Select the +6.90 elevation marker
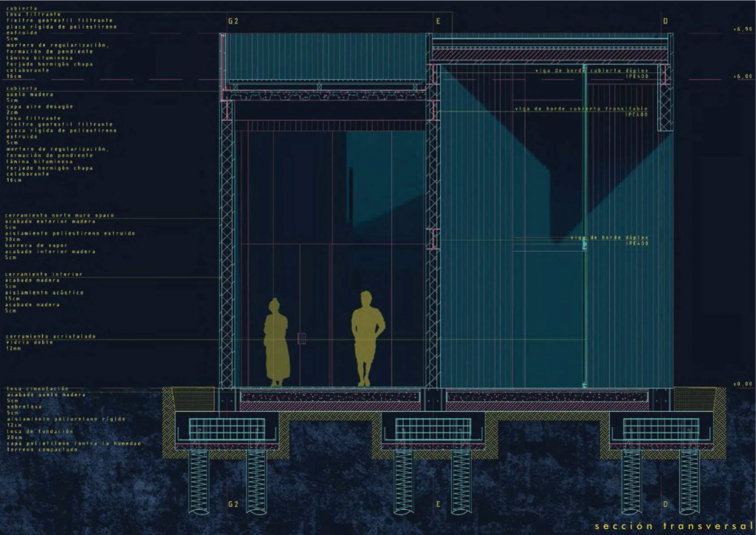This screenshot has height=535, width=756. coord(742,29)
